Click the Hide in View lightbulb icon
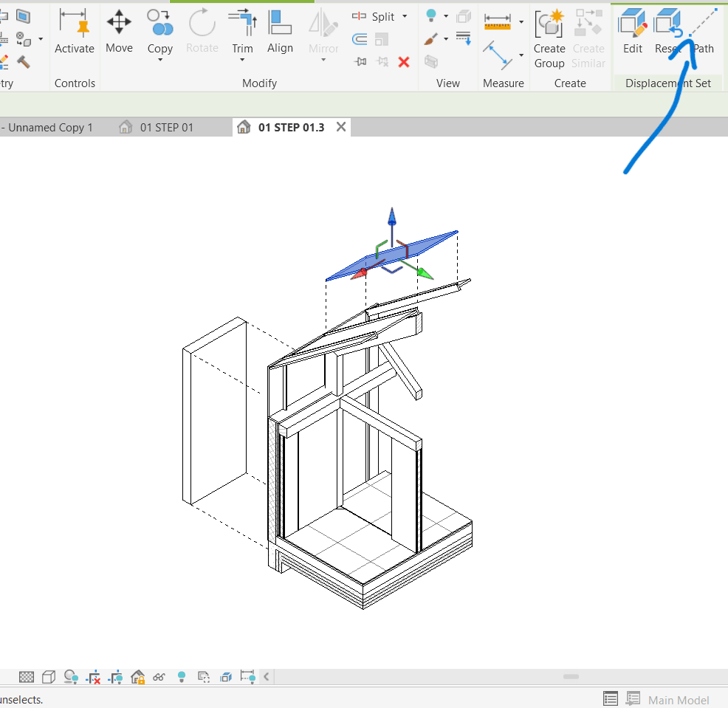The height and width of the screenshot is (708, 728). 431,16
